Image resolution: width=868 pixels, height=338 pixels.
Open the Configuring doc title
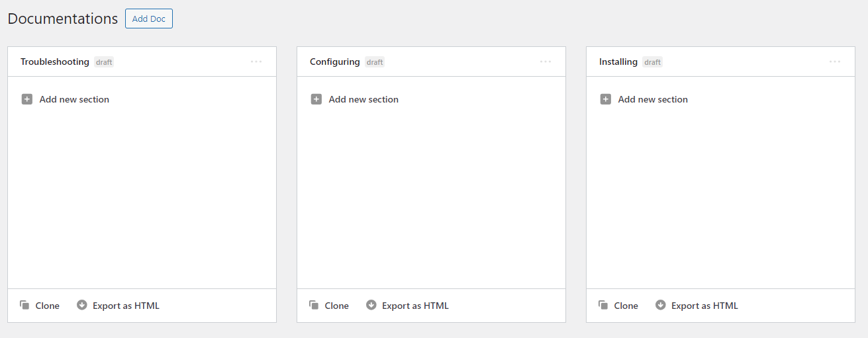335,62
